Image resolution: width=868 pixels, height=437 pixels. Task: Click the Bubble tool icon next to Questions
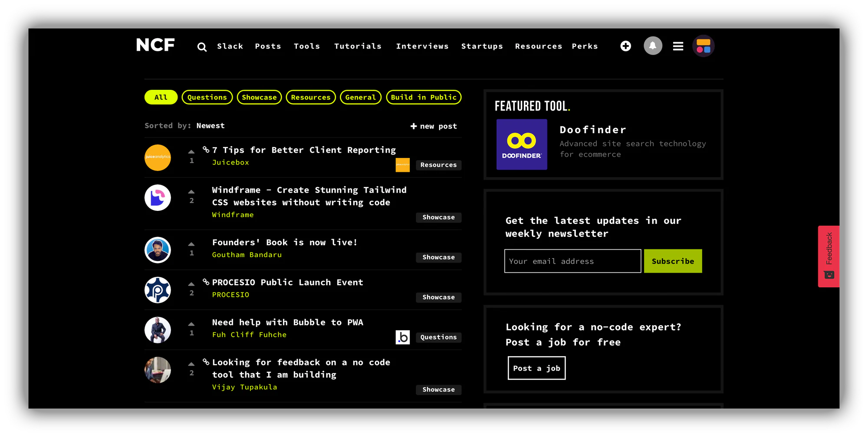(403, 337)
